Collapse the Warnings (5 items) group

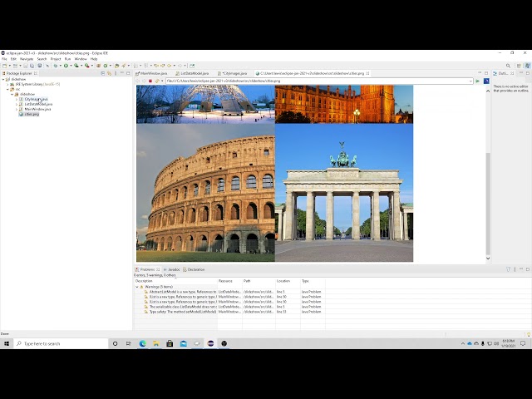pyautogui.click(x=137, y=287)
